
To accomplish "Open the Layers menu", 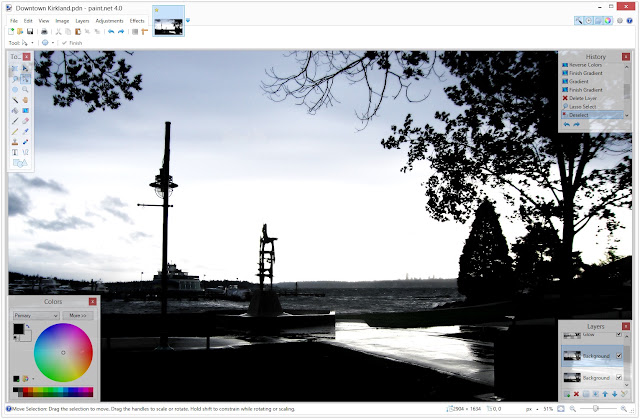I will [x=82, y=21].
